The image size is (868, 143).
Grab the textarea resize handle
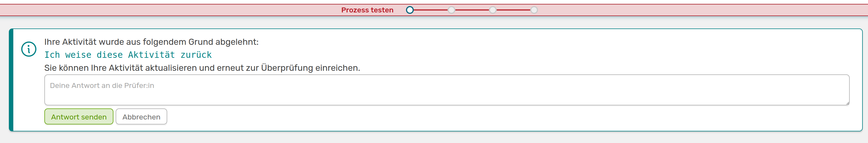847,103
